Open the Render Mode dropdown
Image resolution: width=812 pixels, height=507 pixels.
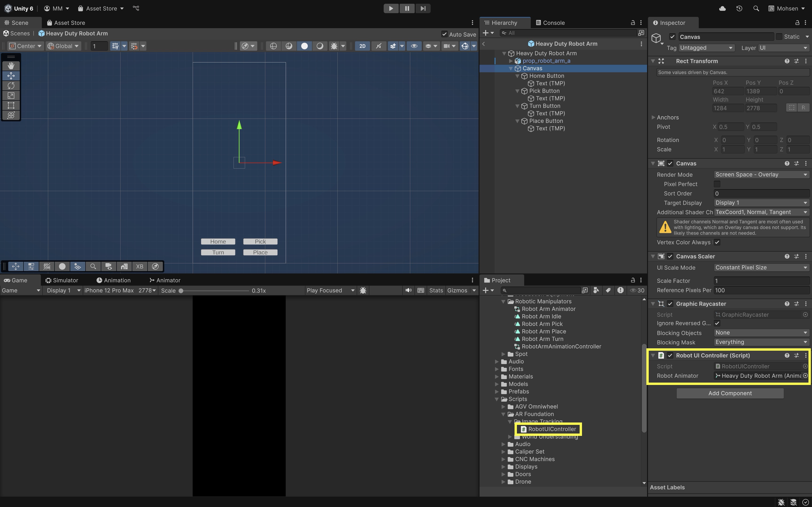pos(760,175)
